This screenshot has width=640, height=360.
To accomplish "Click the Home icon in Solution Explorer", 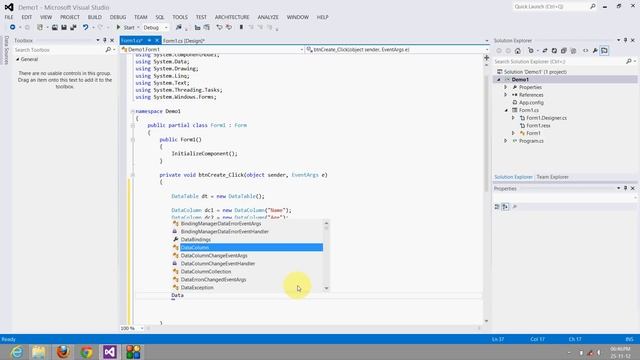I will point(518,51).
